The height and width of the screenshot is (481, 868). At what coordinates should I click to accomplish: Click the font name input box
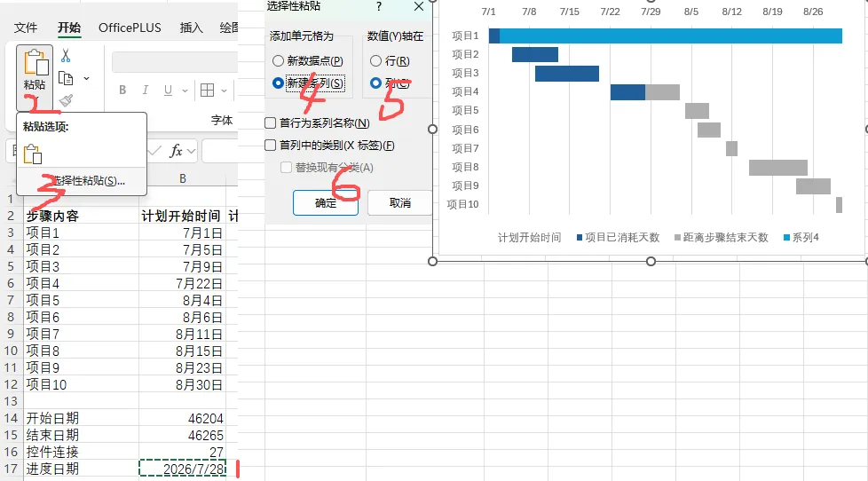point(175,62)
